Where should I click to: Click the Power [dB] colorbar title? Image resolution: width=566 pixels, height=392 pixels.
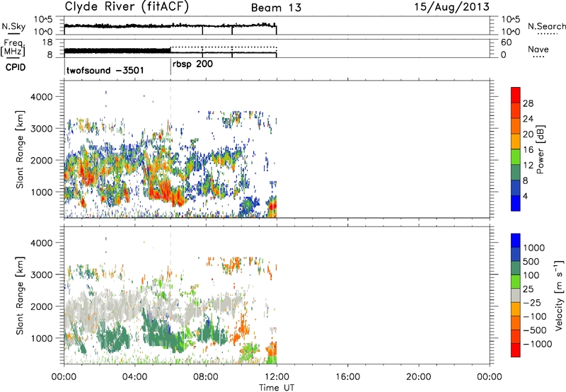tap(541, 149)
